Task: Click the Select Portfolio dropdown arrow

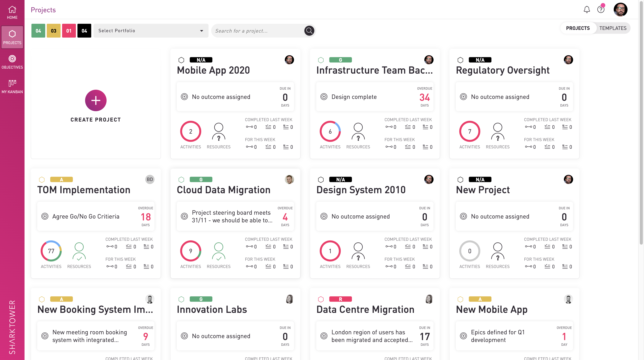Action: tap(201, 31)
